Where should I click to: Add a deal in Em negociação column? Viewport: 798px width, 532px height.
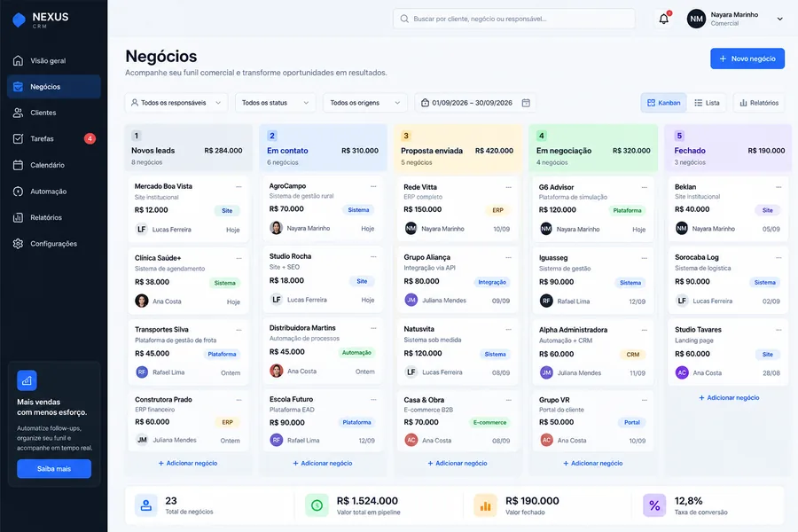pyautogui.click(x=593, y=463)
